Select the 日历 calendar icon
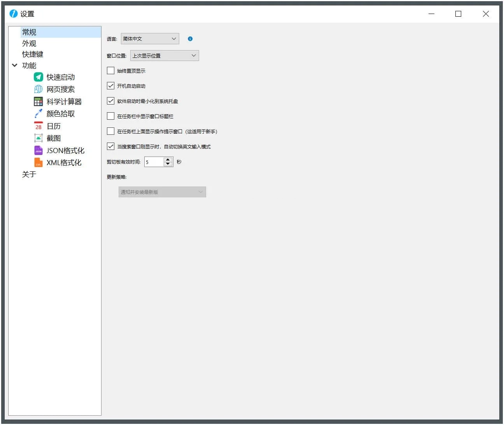This screenshot has height=425, width=504. click(38, 126)
